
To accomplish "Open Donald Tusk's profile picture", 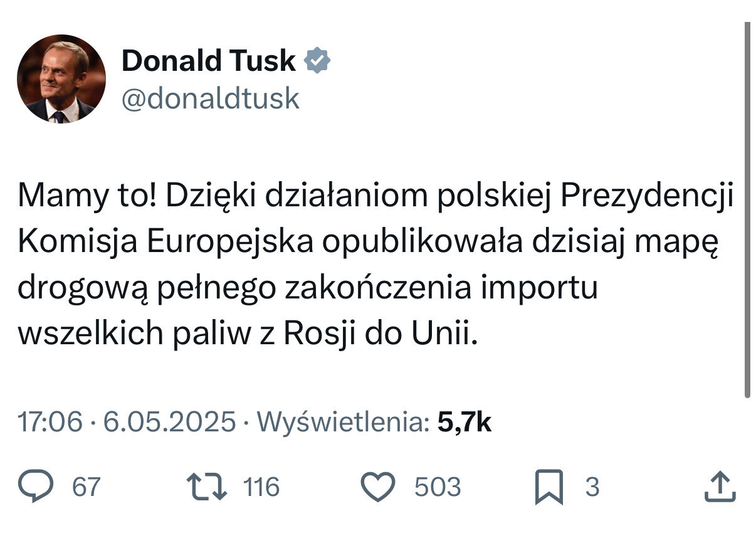I will (61, 79).
